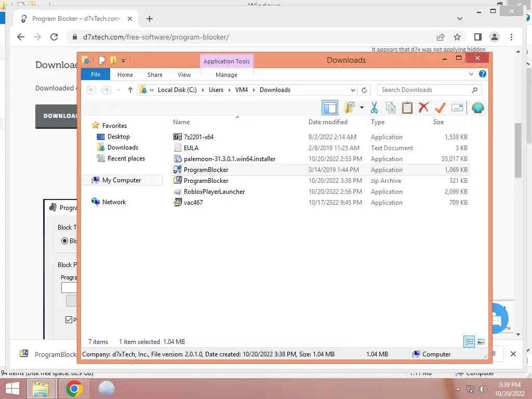Screen dimensions: 532x399
Task: Select Network in navigation pane
Action: [114, 202]
